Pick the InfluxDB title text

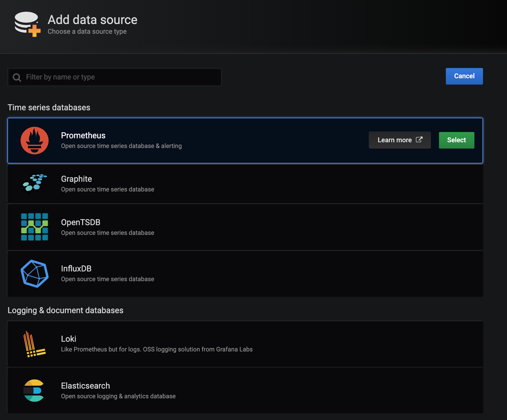76,269
